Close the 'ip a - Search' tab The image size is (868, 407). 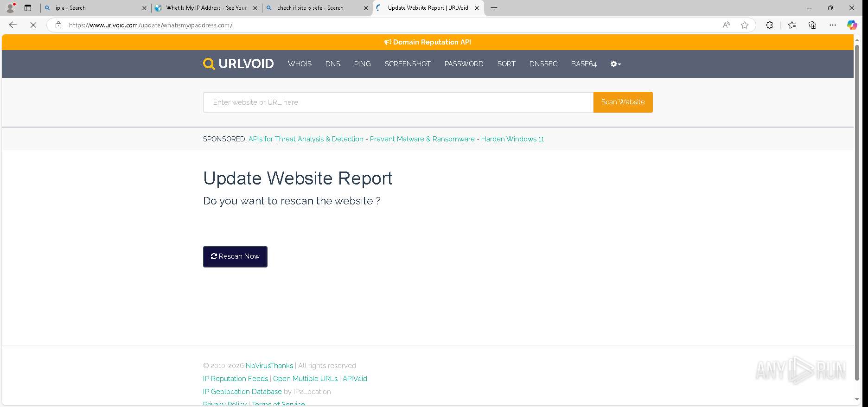click(144, 8)
